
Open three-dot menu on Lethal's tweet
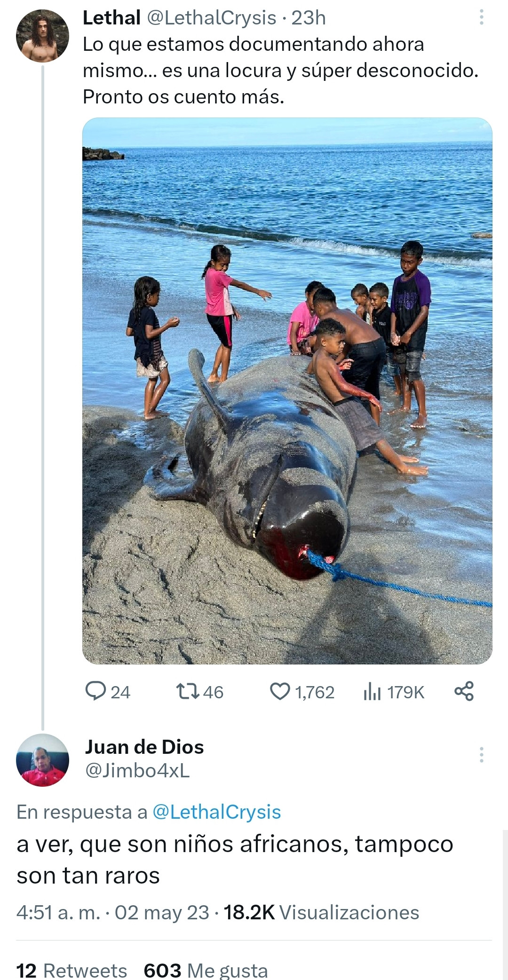coord(481,18)
